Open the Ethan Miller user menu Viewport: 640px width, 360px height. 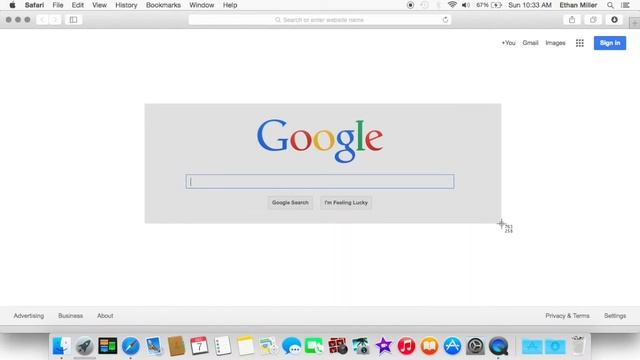tap(578, 5)
